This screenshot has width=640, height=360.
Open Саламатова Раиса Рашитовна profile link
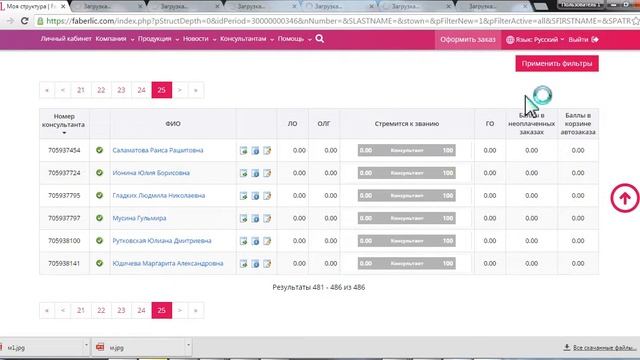coord(158,150)
